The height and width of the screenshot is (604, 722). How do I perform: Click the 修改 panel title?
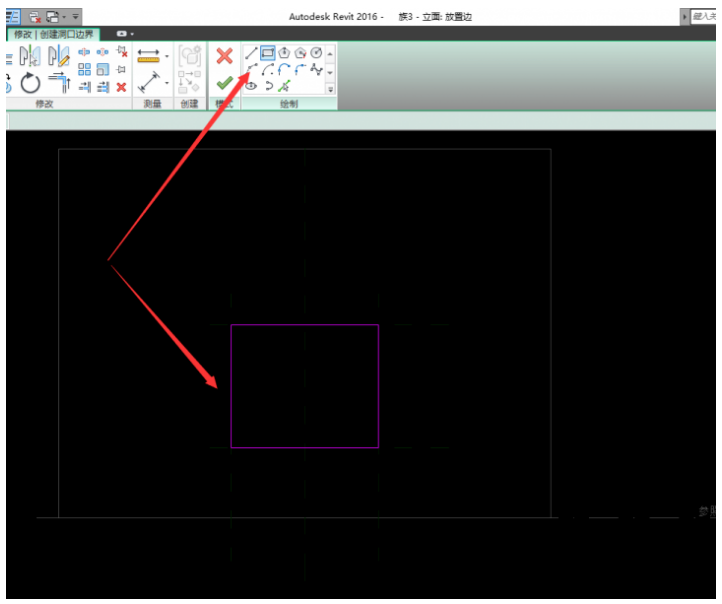44,104
